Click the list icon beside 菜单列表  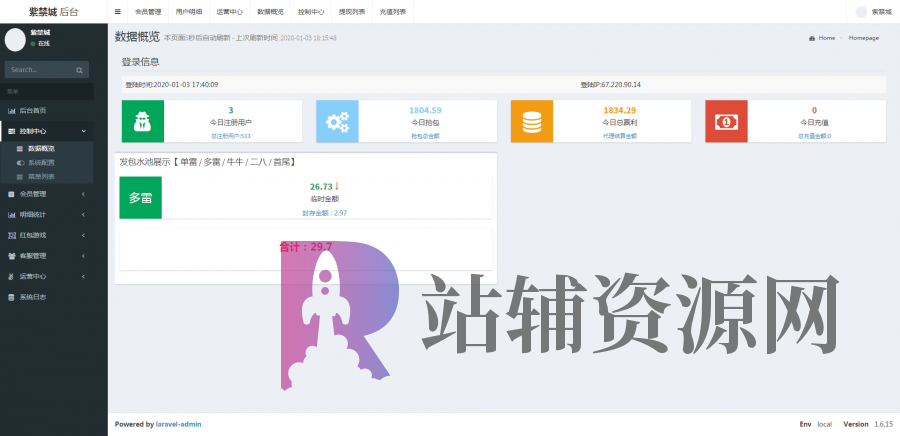click(x=20, y=177)
